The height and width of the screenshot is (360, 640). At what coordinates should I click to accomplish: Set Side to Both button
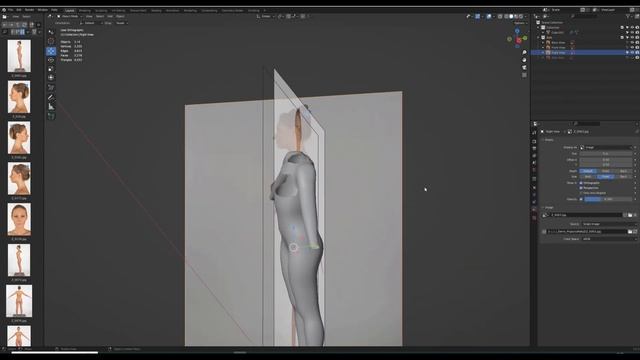click(x=588, y=176)
